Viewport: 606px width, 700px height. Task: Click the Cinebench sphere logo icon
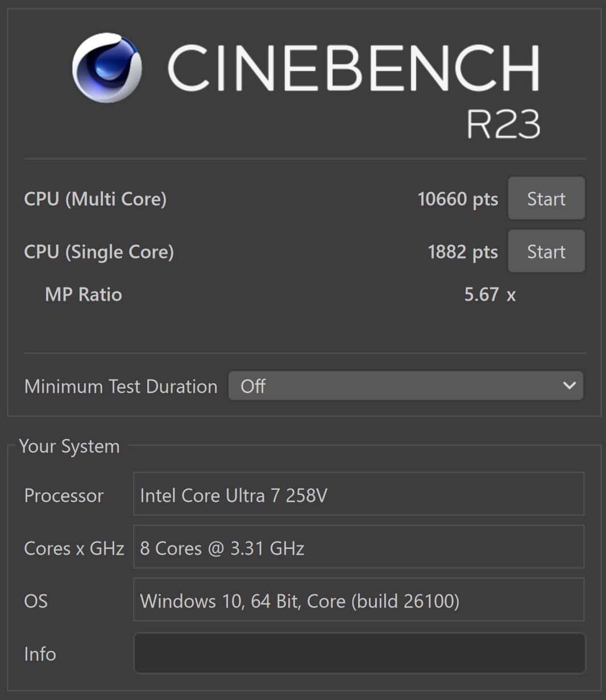(107, 68)
